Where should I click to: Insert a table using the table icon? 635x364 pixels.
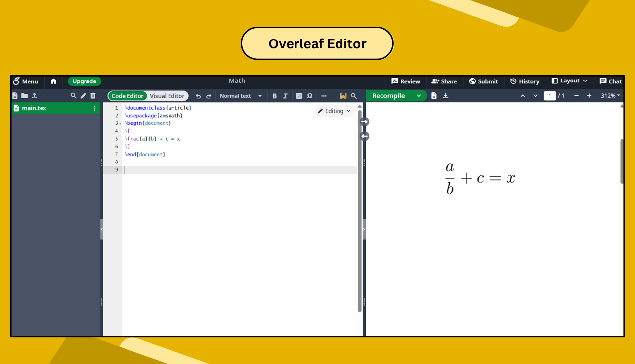coord(299,96)
